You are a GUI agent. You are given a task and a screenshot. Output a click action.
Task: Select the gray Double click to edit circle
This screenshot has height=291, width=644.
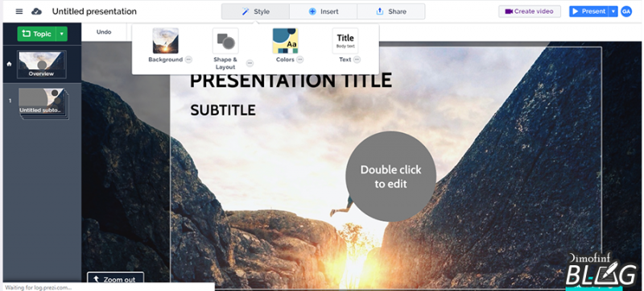point(390,177)
